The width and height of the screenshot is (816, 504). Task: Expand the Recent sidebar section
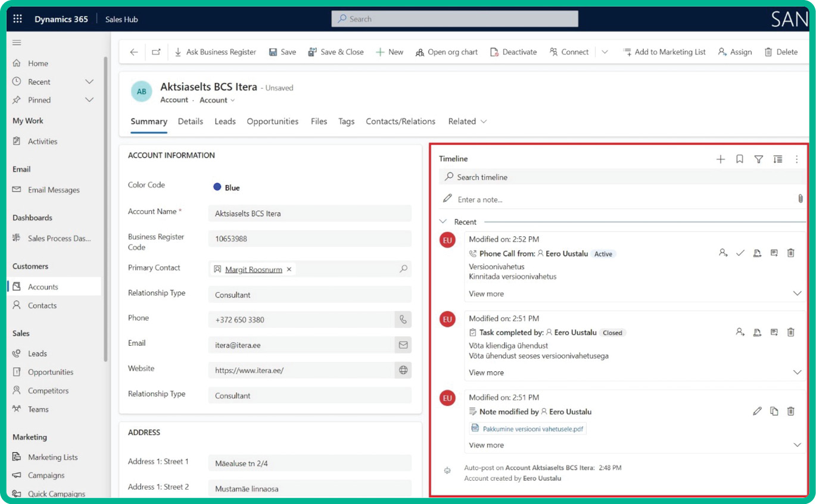click(89, 82)
